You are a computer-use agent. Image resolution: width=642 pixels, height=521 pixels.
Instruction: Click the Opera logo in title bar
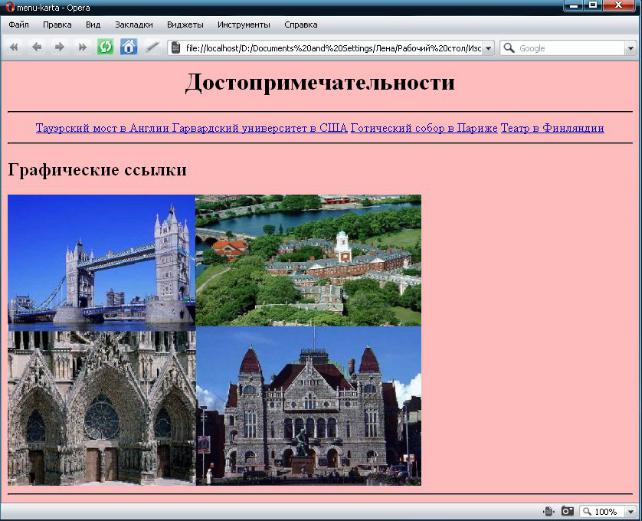10,7
